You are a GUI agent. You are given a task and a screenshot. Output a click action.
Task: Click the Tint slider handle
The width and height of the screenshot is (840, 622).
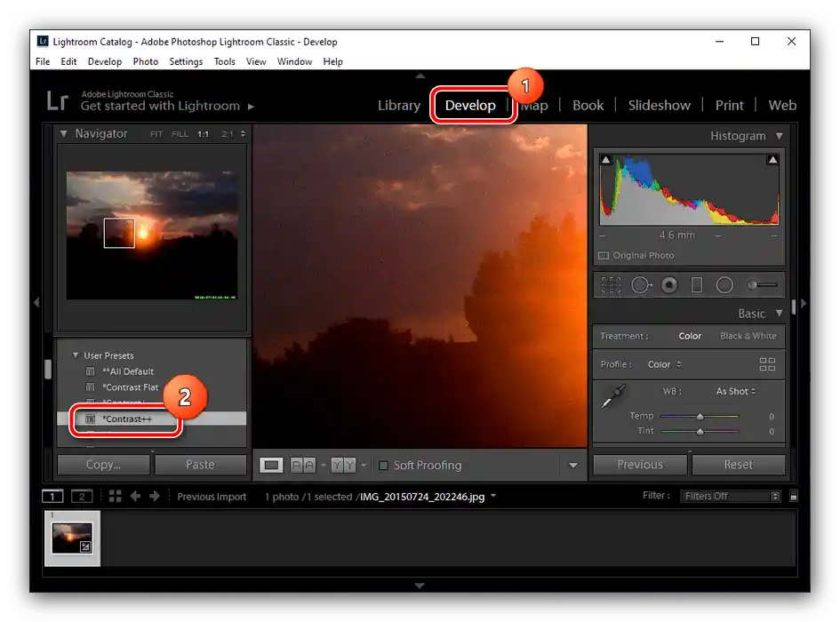700,431
